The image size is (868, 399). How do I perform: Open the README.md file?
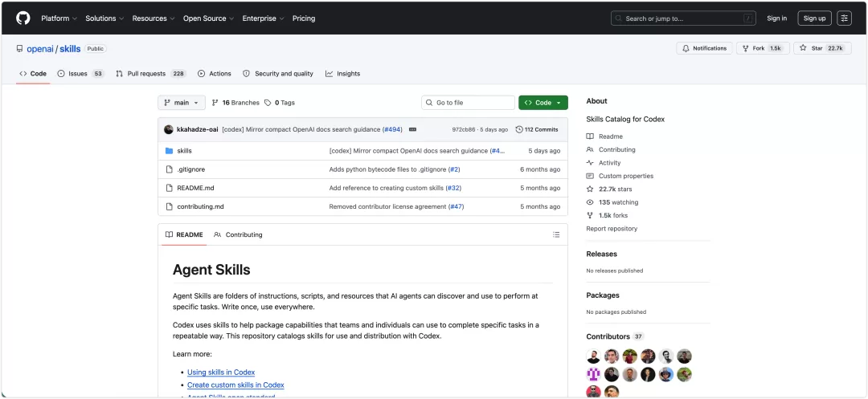[195, 188]
